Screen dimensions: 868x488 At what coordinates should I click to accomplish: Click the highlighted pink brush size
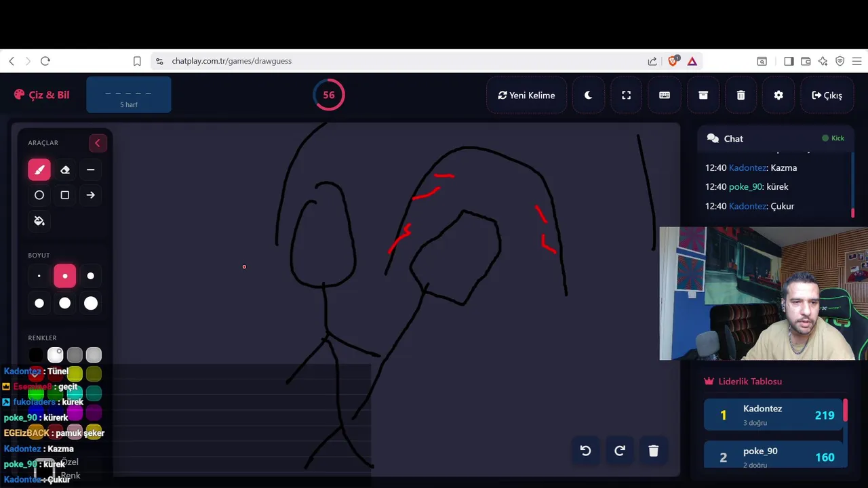(65, 276)
